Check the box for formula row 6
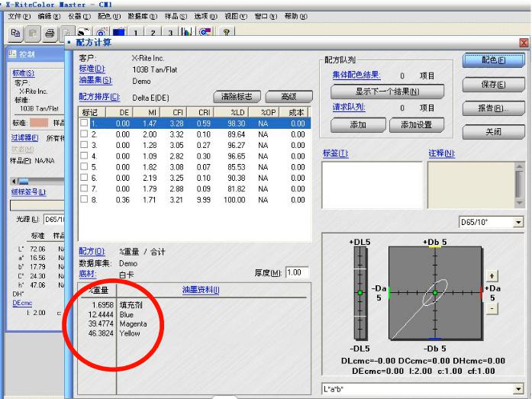532x399 pixels. click(84, 177)
